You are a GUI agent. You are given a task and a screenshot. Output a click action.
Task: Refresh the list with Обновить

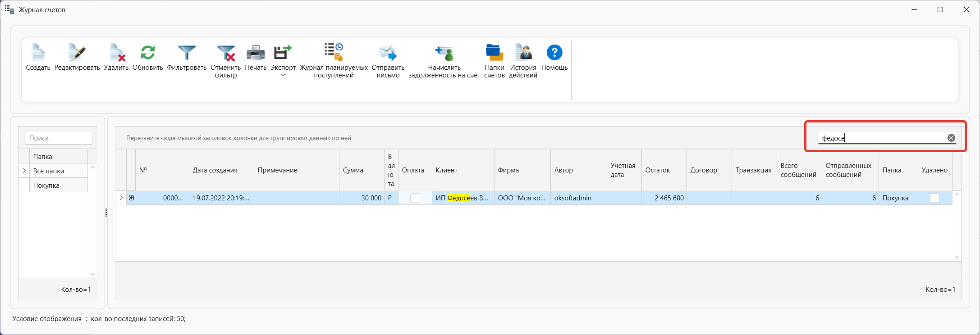point(147,53)
